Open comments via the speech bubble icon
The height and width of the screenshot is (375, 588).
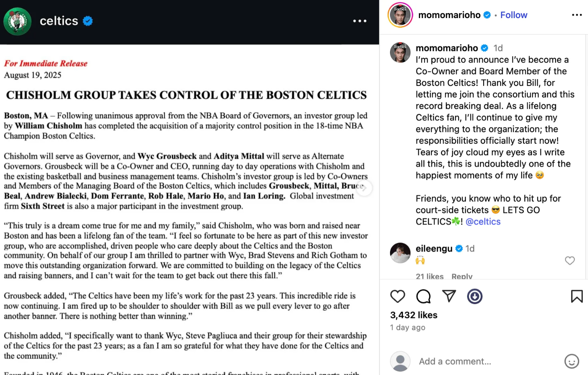click(423, 297)
